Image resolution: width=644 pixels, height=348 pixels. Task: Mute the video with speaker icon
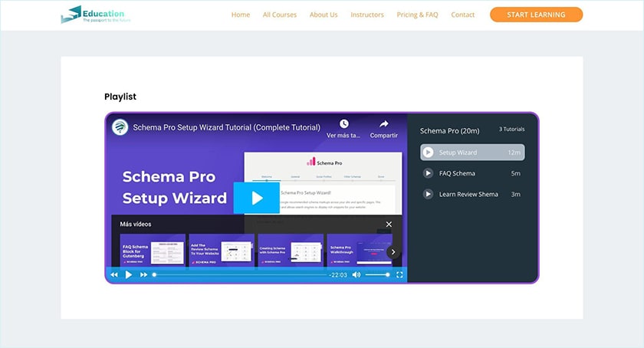point(356,274)
